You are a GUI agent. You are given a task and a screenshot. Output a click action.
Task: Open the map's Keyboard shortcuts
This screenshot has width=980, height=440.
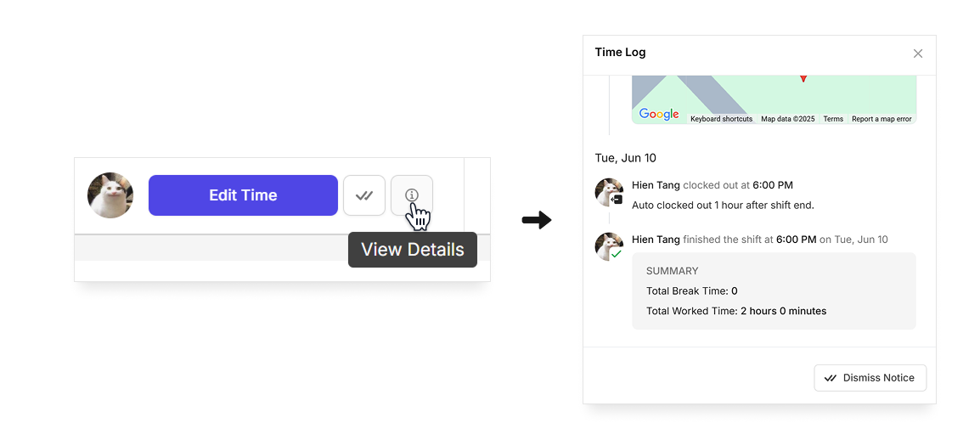pyautogui.click(x=721, y=119)
